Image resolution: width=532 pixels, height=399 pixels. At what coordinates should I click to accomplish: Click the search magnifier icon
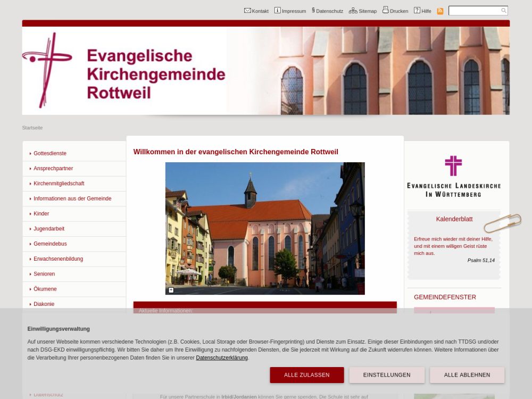(x=503, y=11)
